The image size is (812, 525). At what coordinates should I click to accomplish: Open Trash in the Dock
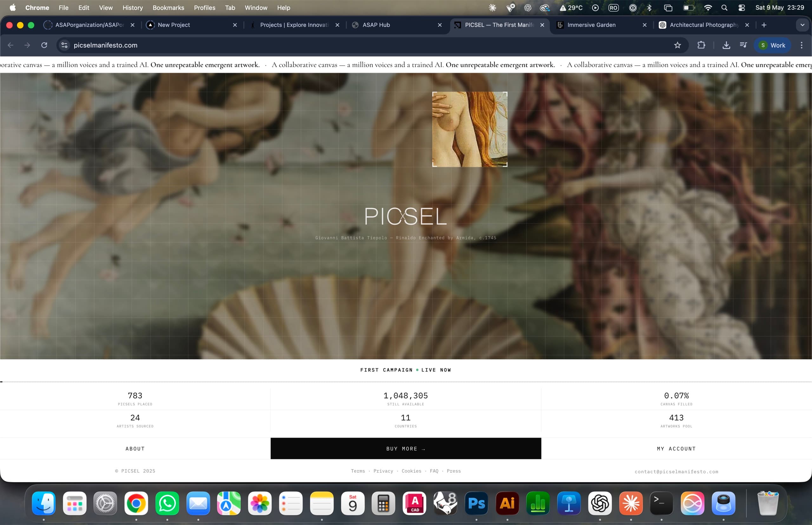click(768, 503)
